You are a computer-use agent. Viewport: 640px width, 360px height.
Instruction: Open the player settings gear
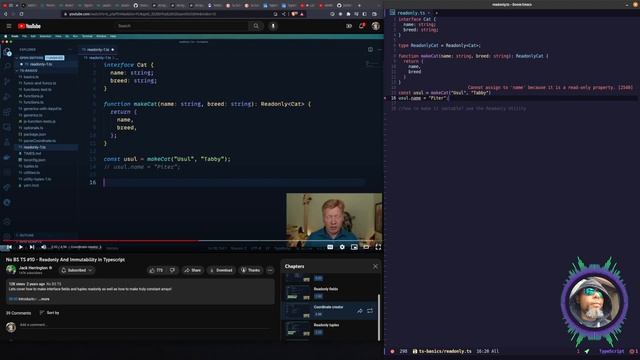point(342,247)
